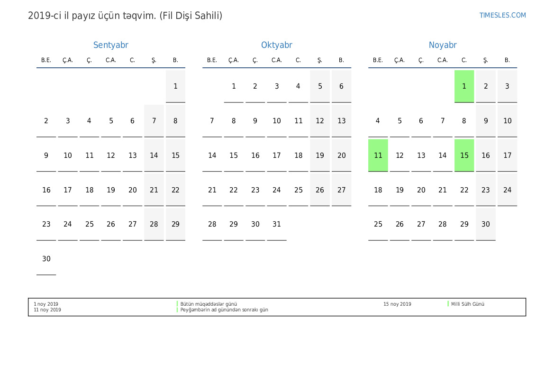Image resolution: width=554 pixels, height=392 pixels.
Task: Select October 16 in the calendar
Action: coord(255,155)
